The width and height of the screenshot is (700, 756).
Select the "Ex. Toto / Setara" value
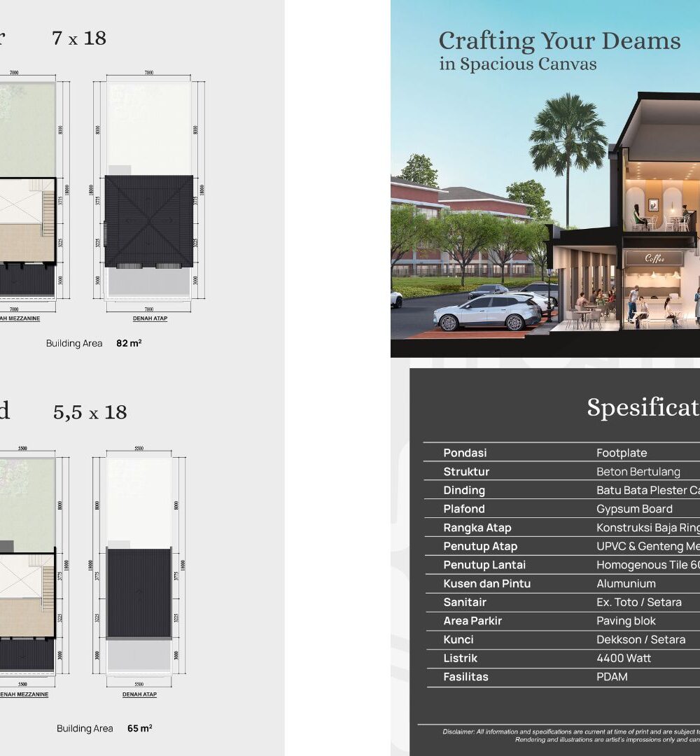click(x=639, y=602)
